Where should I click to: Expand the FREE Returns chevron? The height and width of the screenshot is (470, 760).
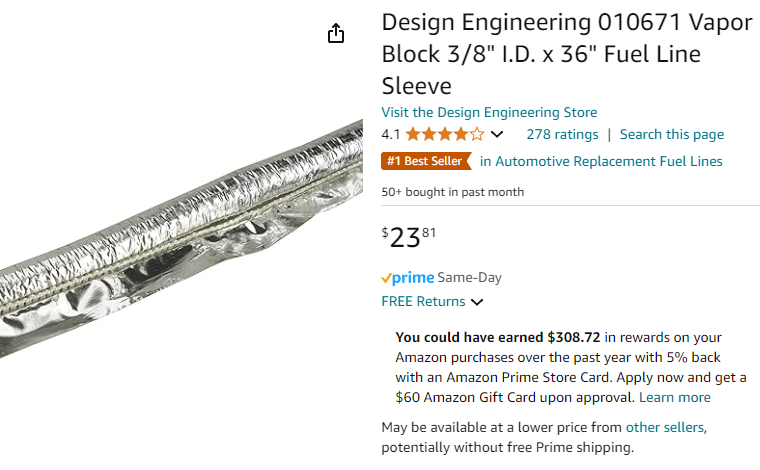tap(477, 302)
